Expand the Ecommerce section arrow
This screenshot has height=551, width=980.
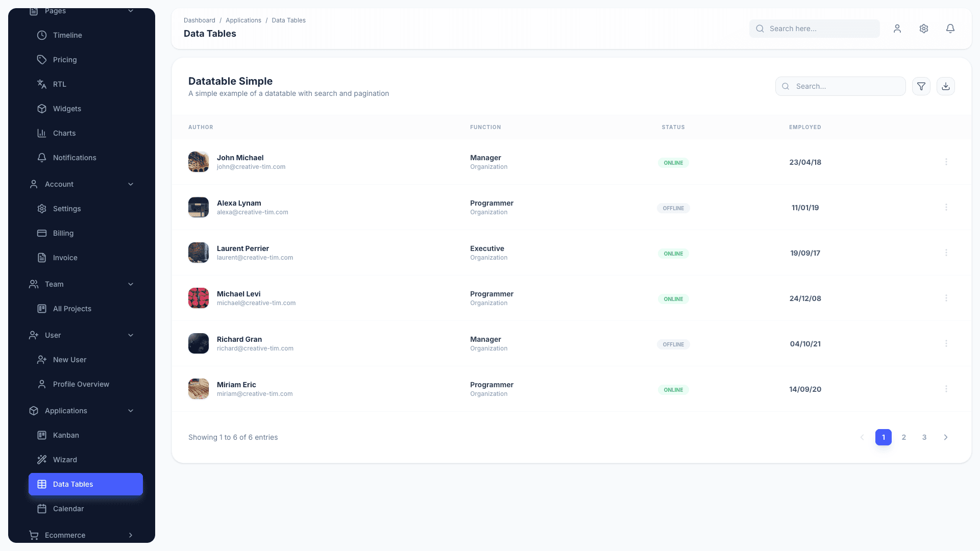130,535
